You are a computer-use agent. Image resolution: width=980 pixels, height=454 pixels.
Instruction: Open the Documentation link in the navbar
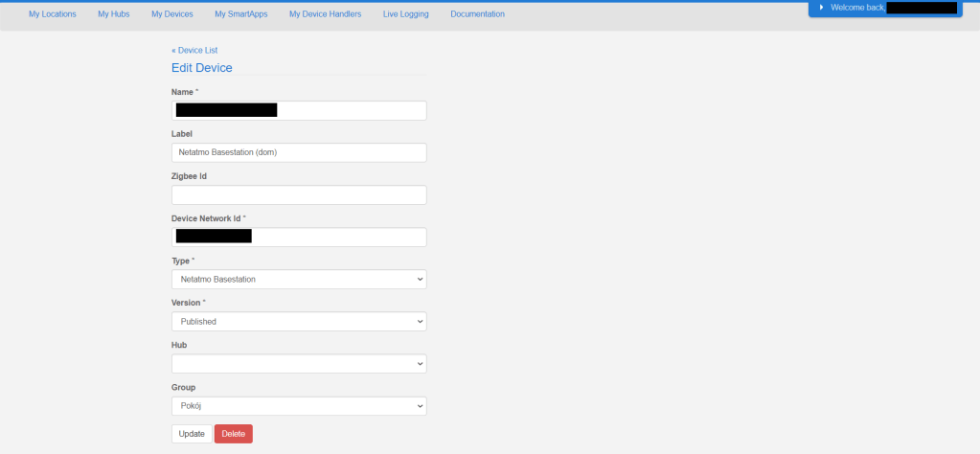[477, 14]
